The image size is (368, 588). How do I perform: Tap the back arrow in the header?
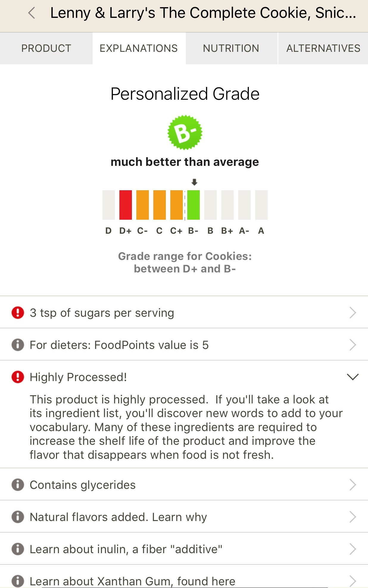[x=32, y=13]
